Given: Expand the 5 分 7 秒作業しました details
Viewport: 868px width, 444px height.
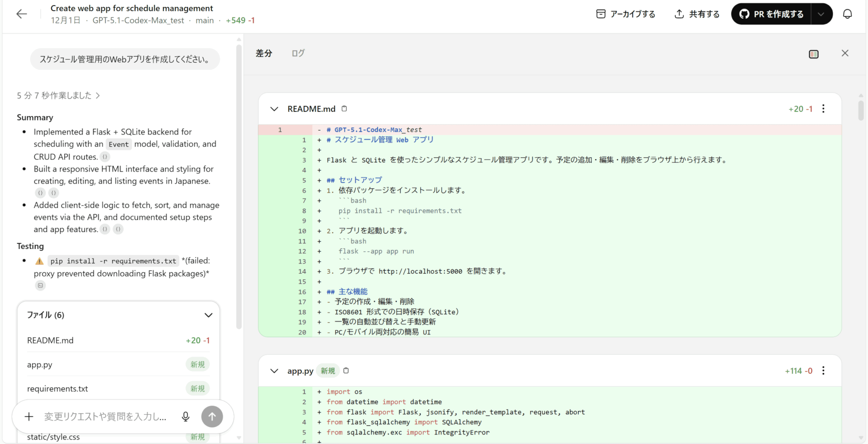Looking at the screenshot, I should click(x=58, y=95).
